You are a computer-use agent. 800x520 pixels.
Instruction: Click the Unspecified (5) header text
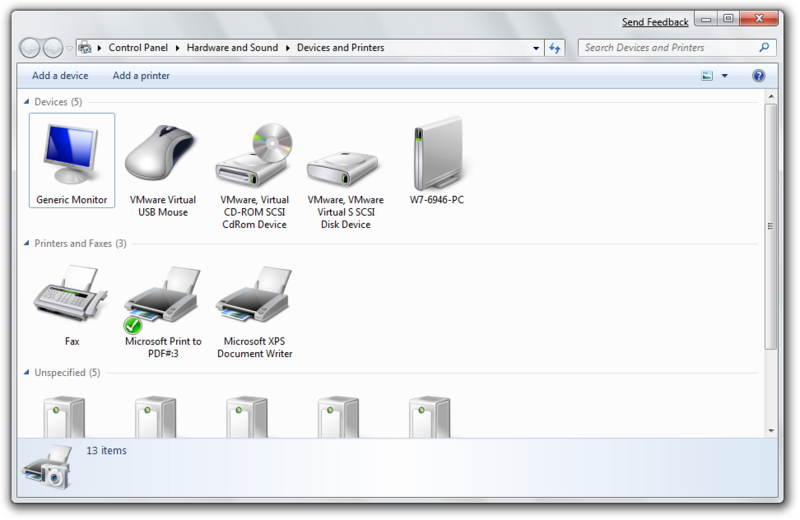click(67, 372)
